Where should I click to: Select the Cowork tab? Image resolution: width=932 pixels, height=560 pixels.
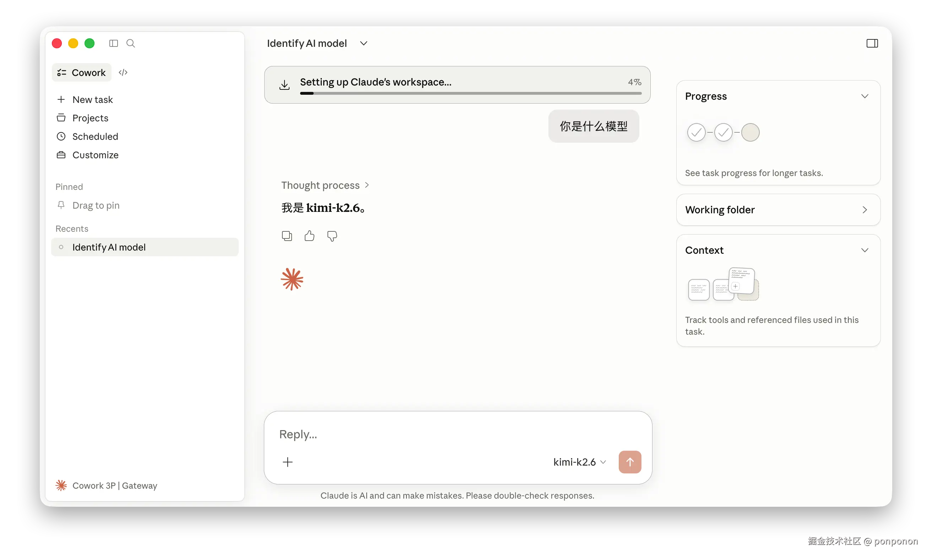[82, 72]
